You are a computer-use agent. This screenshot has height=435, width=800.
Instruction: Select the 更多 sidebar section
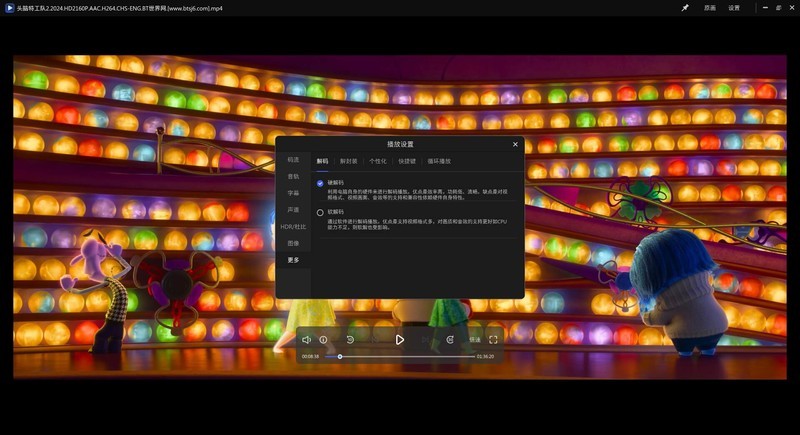pos(293,260)
